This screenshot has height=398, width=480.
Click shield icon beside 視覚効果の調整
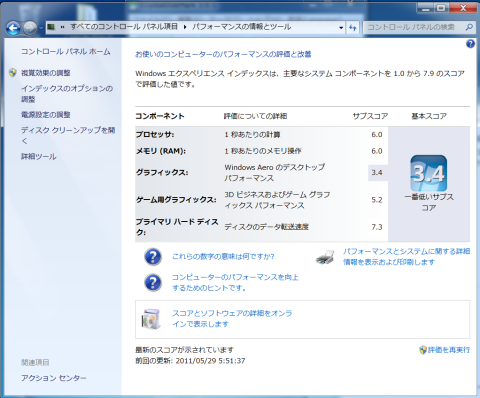[13, 73]
